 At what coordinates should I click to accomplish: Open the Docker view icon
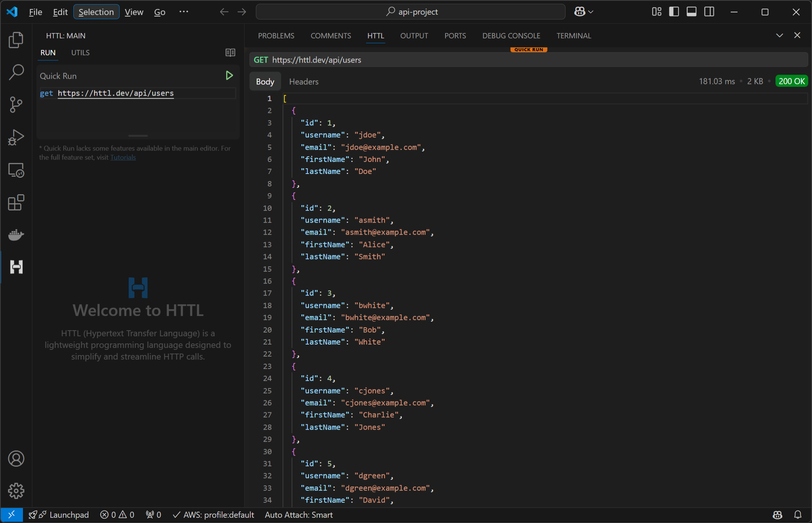pos(16,235)
